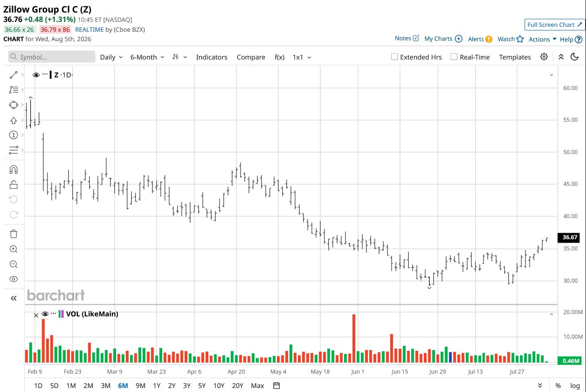Open Full Screen Chart
The height and width of the screenshot is (392, 586).
coord(555,25)
